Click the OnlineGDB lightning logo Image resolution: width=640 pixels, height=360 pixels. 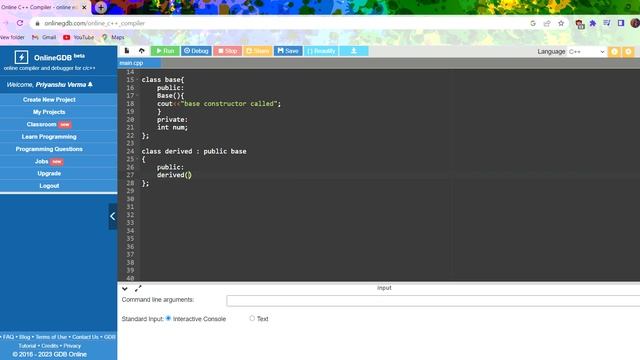(21, 57)
